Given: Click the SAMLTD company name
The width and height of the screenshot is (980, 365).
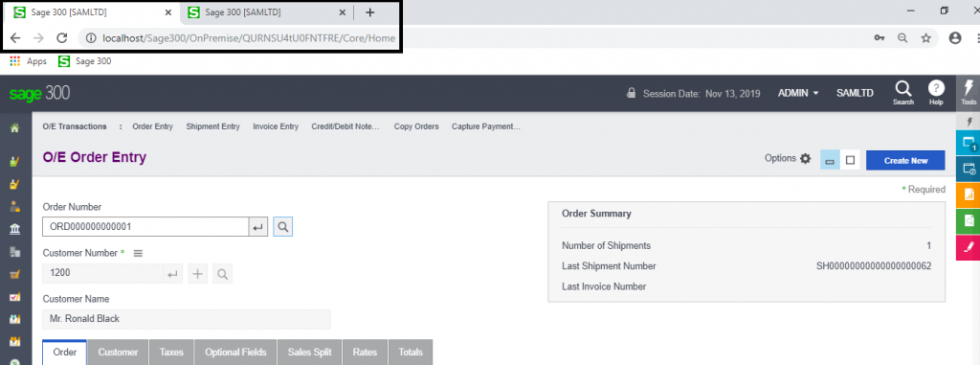Looking at the screenshot, I should 855,93.
